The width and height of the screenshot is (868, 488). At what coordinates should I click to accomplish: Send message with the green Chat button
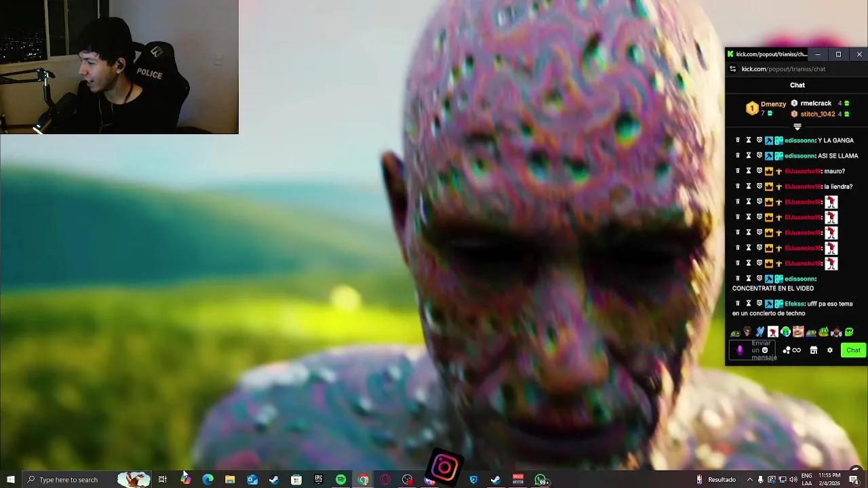tap(853, 350)
